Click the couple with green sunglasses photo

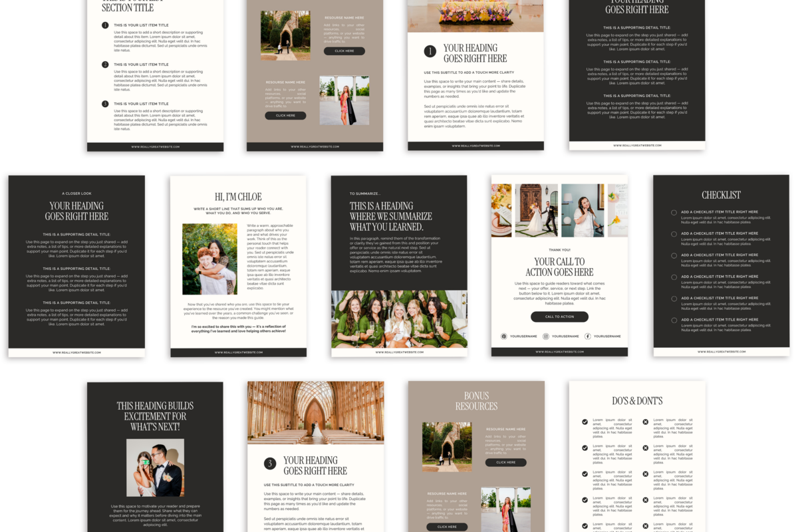point(155,467)
